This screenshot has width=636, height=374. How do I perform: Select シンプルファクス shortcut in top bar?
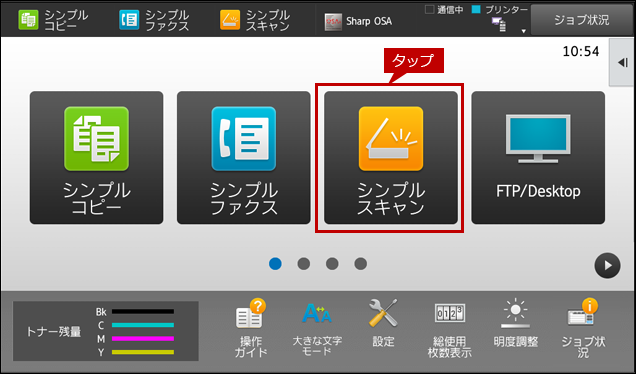(154, 20)
